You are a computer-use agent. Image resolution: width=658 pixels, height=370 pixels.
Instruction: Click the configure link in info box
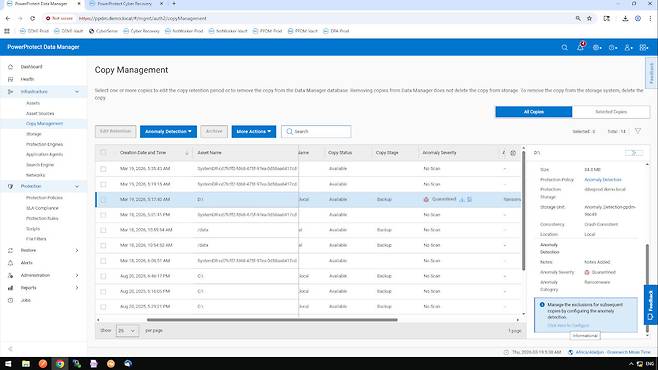point(568,326)
